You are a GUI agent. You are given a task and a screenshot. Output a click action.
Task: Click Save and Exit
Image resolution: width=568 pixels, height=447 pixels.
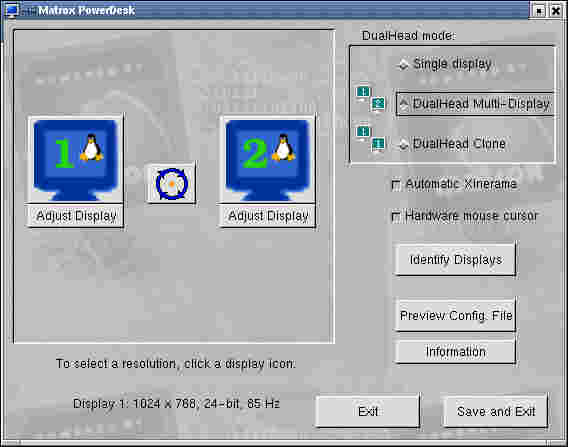(496, 412)
